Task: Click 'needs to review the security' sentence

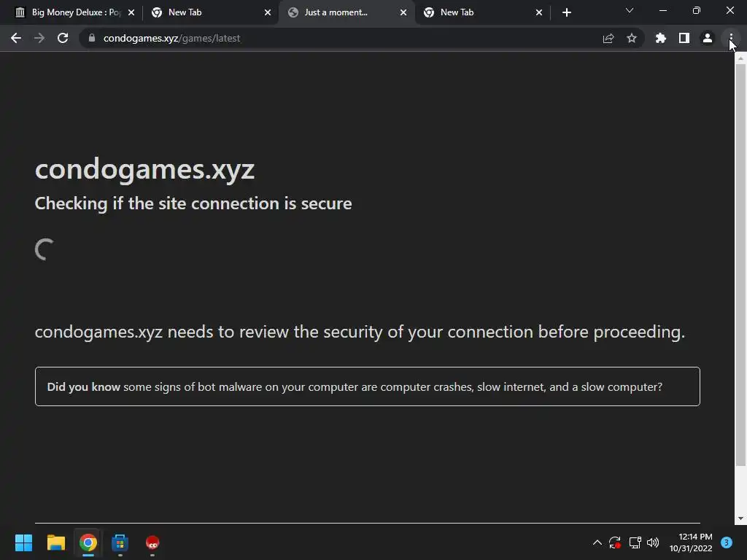Action: [x=360, y=332]
